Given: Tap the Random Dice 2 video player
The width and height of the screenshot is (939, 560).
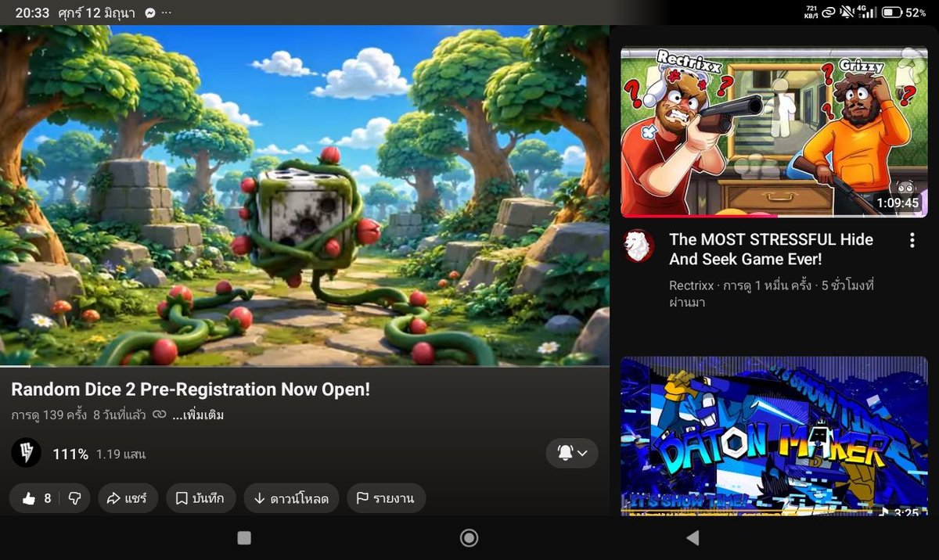Looking at the screenshot, I should 304,196.
